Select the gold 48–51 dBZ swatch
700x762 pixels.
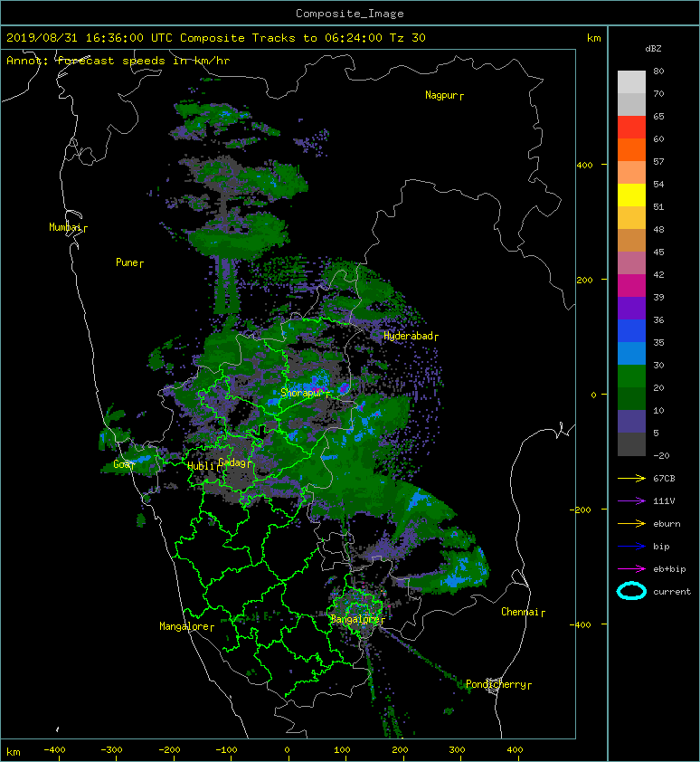631,217
